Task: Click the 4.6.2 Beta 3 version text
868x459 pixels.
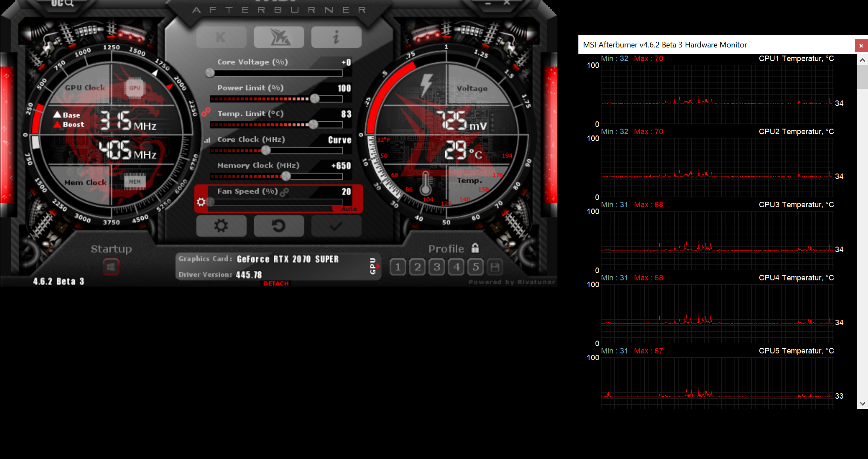Action: 59,281
